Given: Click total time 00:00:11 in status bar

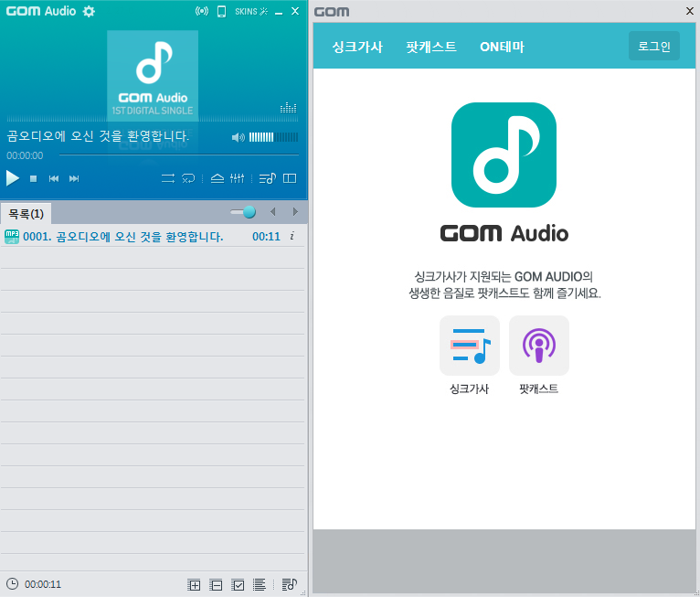Looking at the screenshot, I should pyautogui.click(x=43, y=584).
